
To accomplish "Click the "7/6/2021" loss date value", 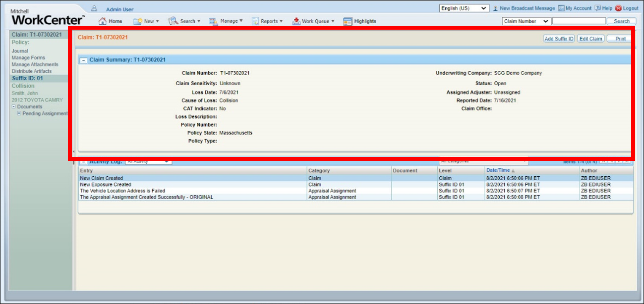I will [x=229, y=93].
